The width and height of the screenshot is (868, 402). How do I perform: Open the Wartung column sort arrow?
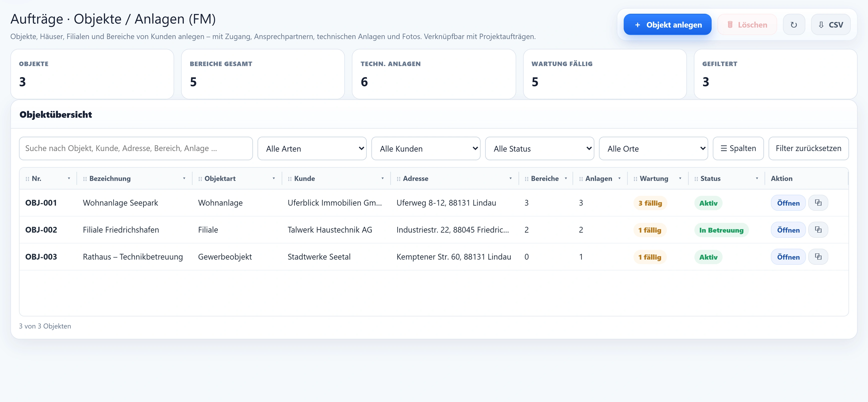pos(680,179)
